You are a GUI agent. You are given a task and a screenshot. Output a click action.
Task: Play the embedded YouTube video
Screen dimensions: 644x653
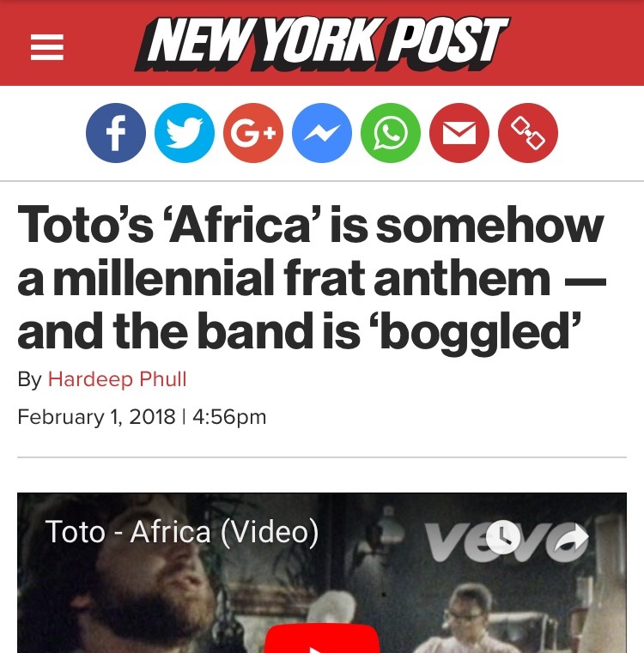tap(322, 638)
